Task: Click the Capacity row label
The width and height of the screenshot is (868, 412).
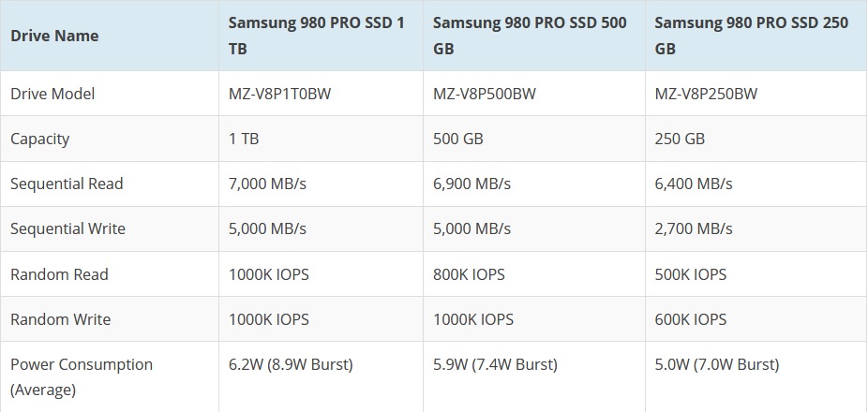Action: click(x=40, y=139)
